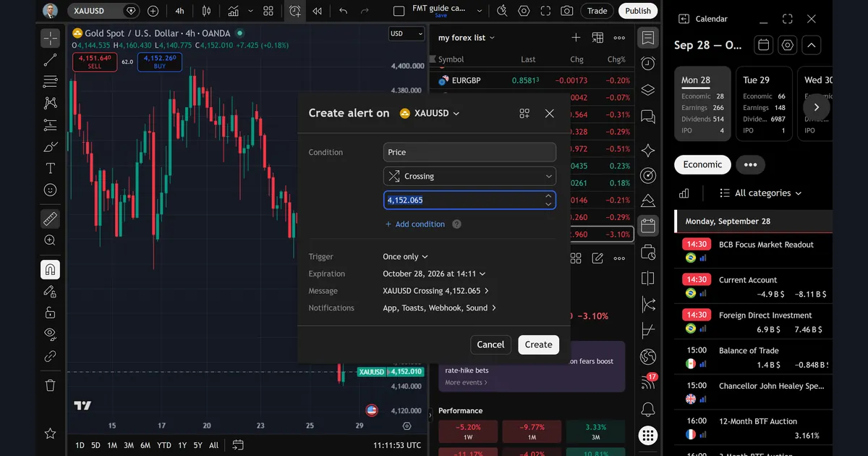Open the layout grid templates icon
Screen dimensions: 868x456
pyautogui.click(x=268, y=11)
